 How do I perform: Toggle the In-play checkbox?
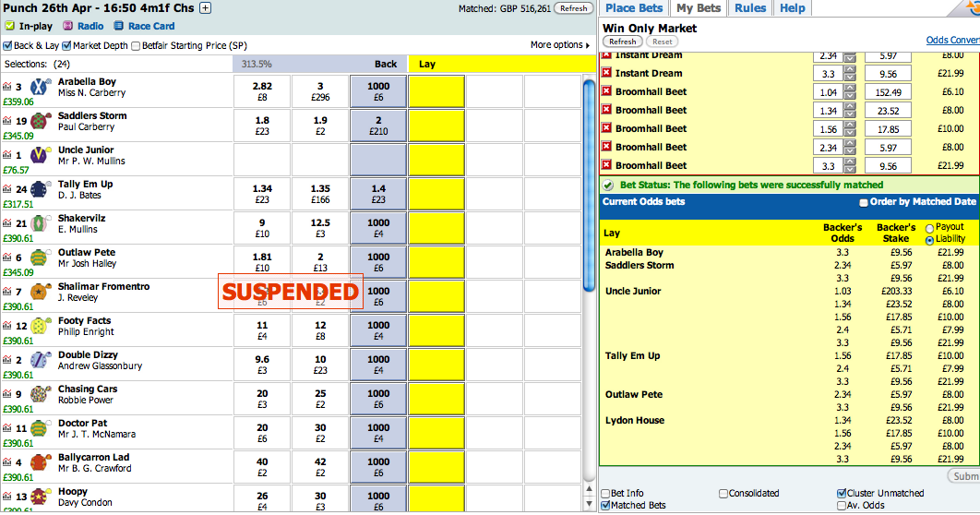pyautogui.click(x=9, y=26)
